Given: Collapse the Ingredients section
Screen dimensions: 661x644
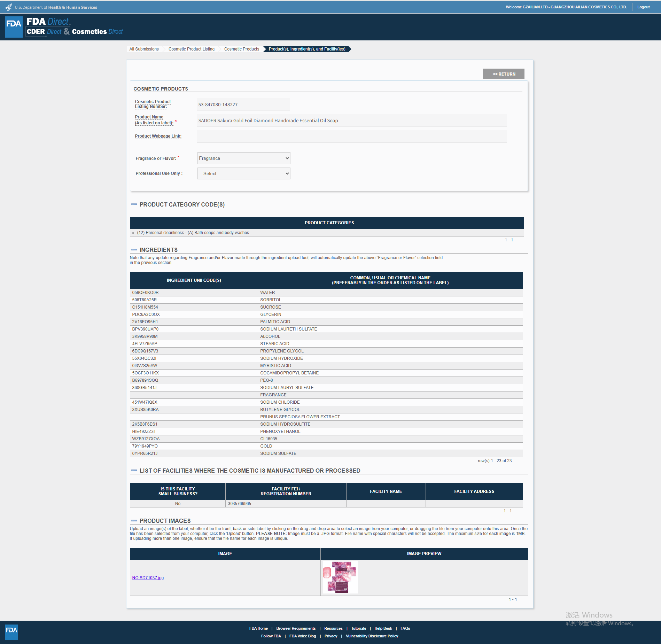Looking at the screenshot, I should point(134,250).
